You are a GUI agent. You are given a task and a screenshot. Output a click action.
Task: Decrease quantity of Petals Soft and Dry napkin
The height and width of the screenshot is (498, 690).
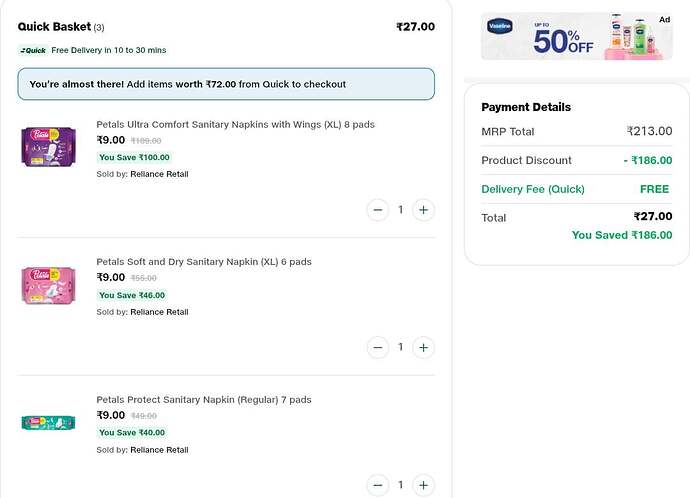pos(378,348)
